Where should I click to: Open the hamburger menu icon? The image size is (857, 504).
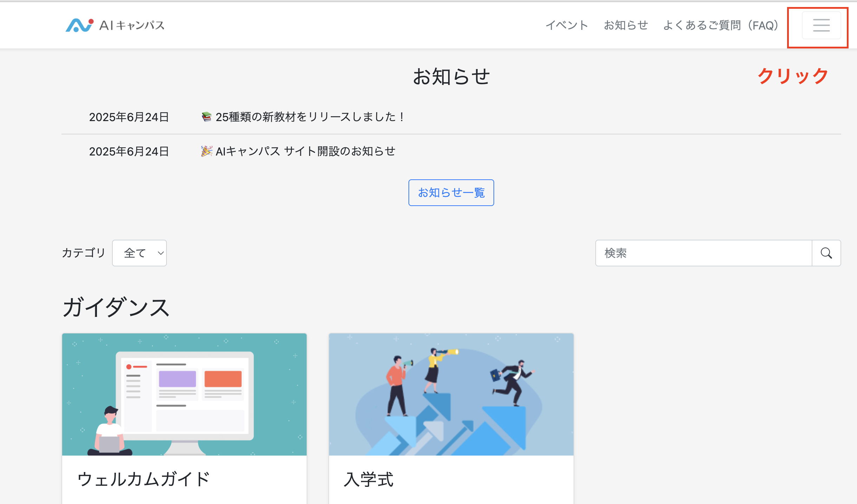(821, 25)
